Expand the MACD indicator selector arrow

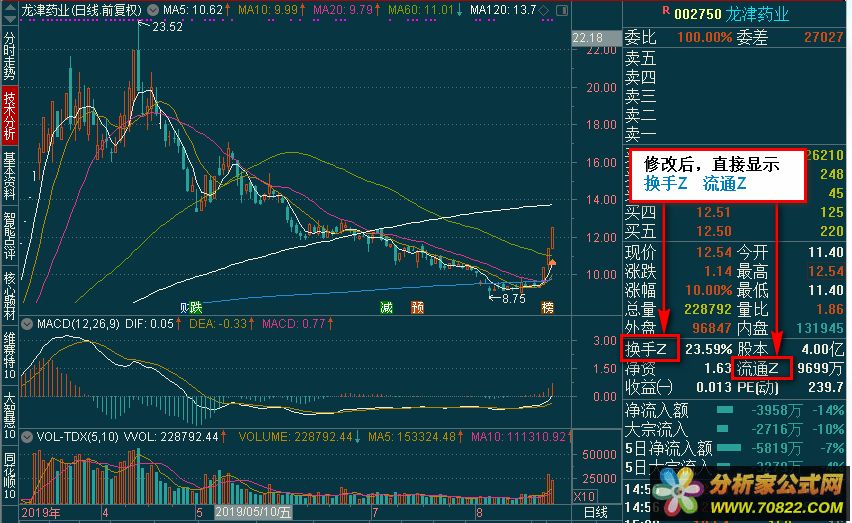[27, 324]
